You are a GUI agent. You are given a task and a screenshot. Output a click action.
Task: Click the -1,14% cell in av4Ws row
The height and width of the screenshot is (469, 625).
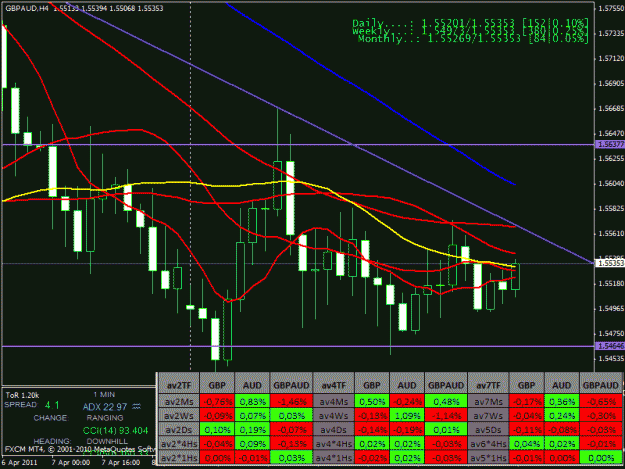coord(446,416)
